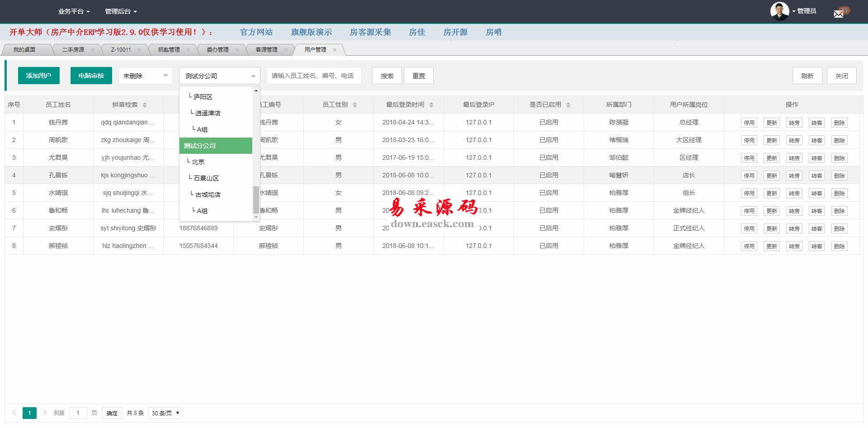Sort by 是否已启用 column arrows
This screenshot has width=868, height=428.
(568, 105)
